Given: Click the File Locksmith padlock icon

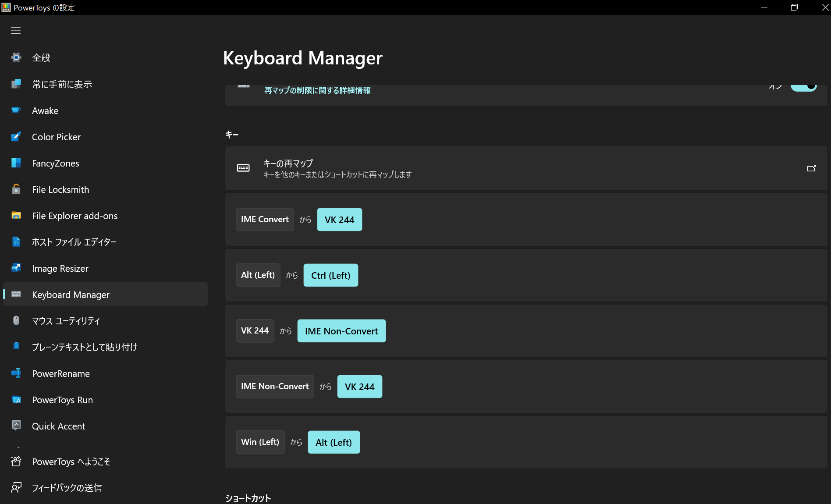Looking at the screenshot, I should (16, 189).
